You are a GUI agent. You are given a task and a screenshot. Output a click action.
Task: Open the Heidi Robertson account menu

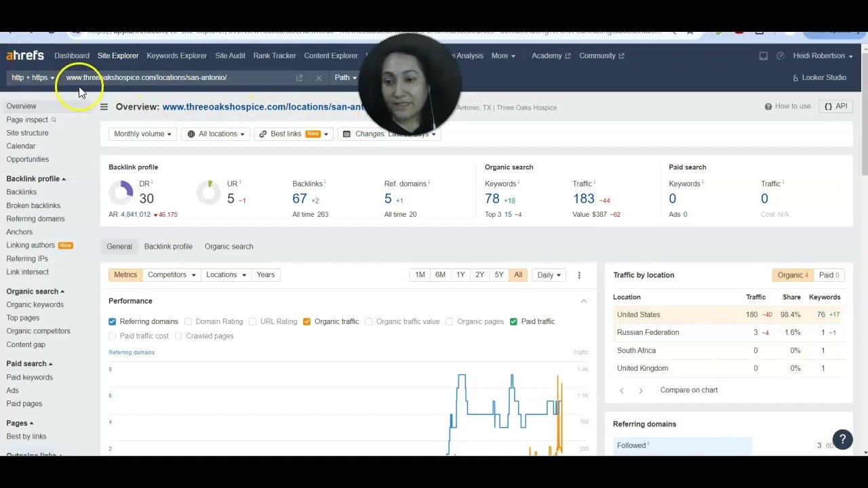point(823,56)
